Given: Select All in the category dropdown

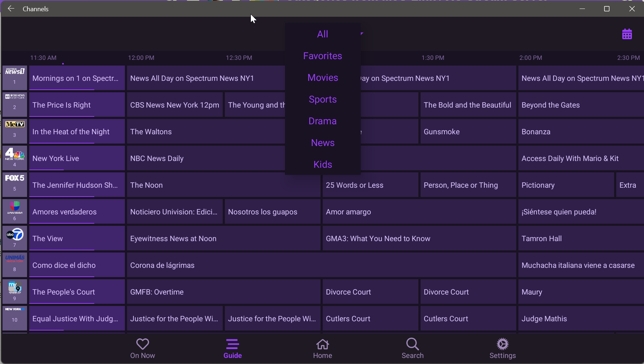Looking at the screenshot, I should pyautogui.click(x=322, y=34).
